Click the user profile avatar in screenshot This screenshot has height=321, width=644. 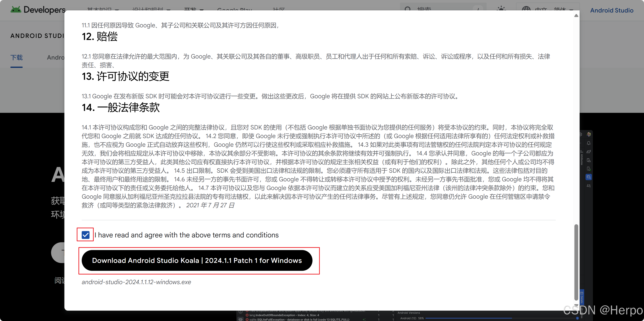click(x=589, y=134)
